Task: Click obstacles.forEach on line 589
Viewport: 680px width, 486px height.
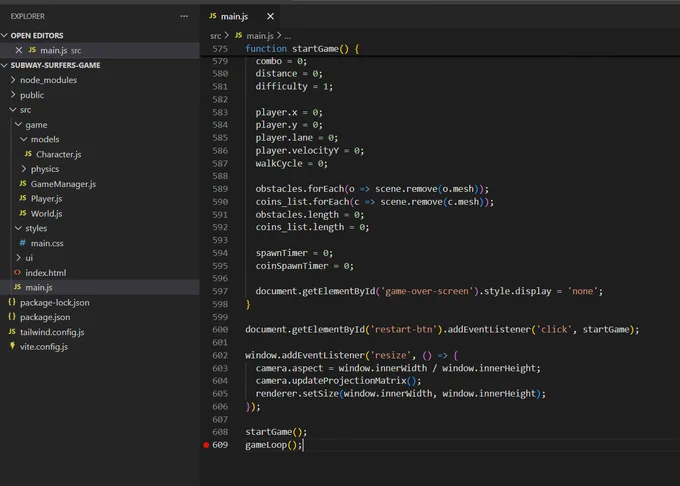Action: pyautogui.click(x=299, y=189)
